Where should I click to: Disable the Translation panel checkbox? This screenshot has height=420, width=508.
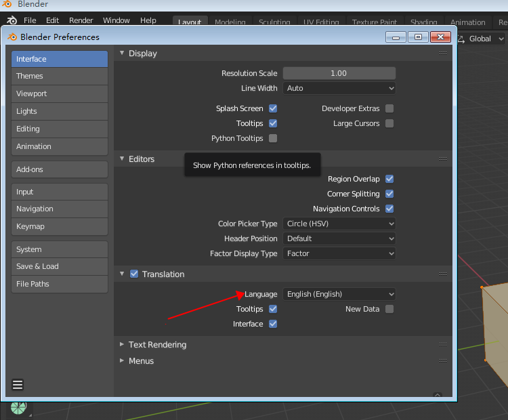coord(134,274)
